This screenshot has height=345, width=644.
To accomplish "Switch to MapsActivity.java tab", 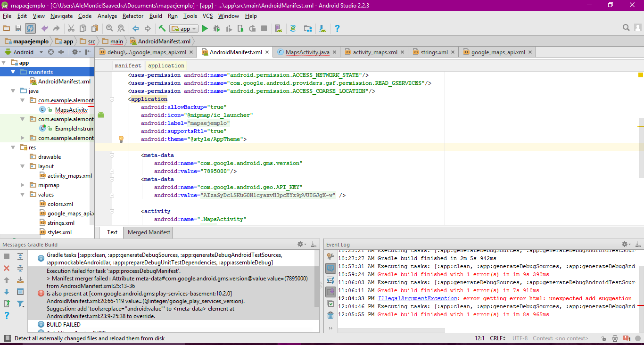I will point(307,52).
